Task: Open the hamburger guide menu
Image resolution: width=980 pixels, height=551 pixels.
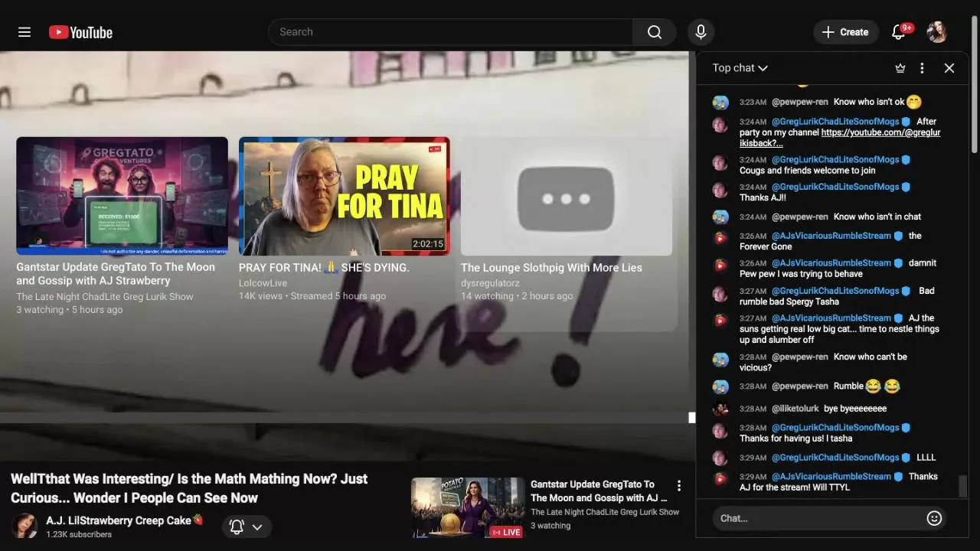Action: tap(24, 32)
